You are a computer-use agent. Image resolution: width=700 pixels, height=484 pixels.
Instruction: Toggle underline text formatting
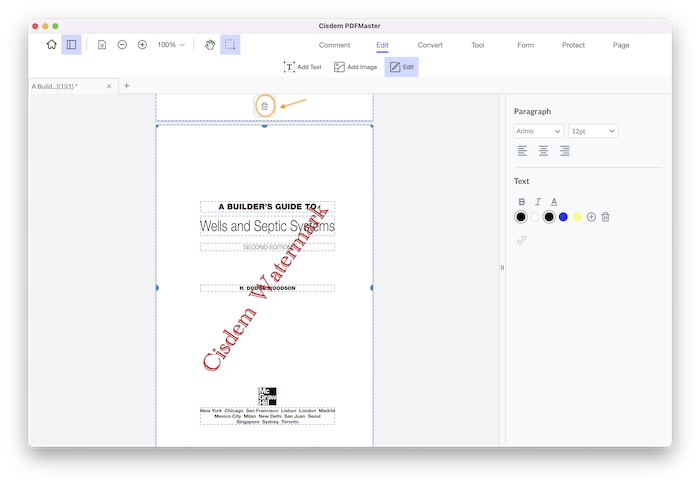(554, 202)
